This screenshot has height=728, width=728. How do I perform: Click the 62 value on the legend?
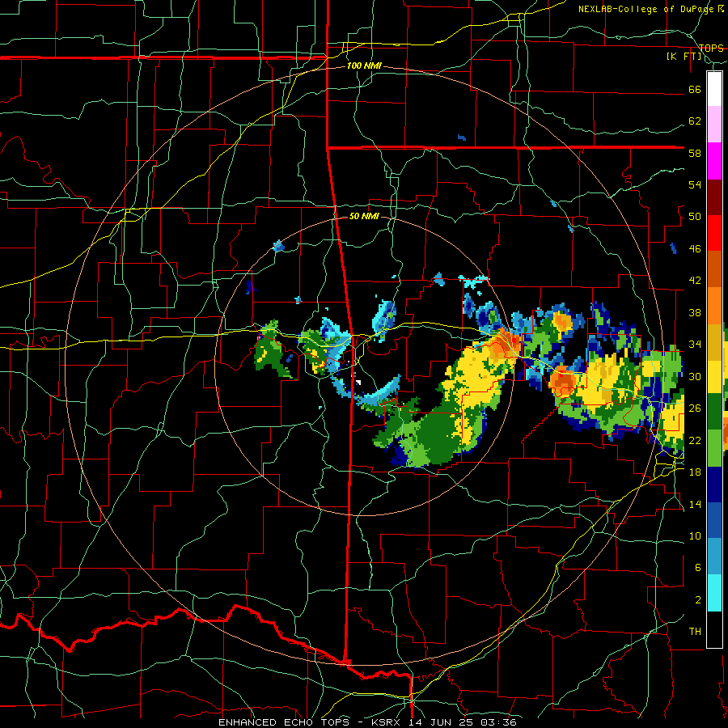coord(695,121)
